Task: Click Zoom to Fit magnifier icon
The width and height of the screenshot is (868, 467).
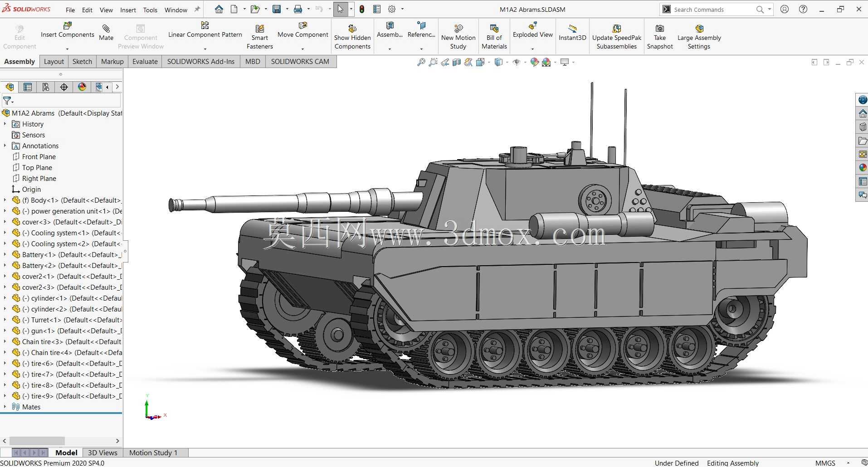Action: 421,62
